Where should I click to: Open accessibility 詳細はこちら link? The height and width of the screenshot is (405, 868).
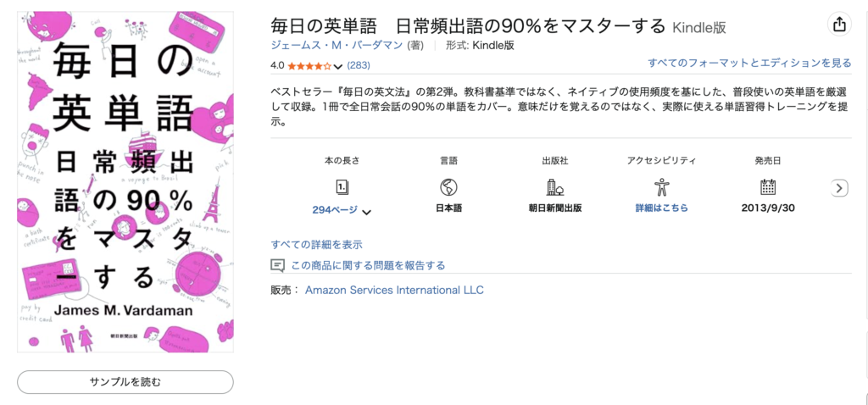[x=662, y=208]
